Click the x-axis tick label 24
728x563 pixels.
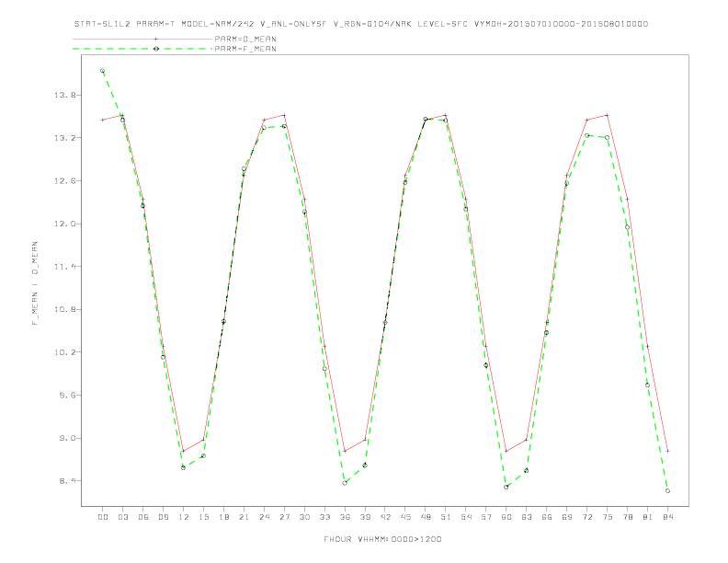tap(264, 517)
